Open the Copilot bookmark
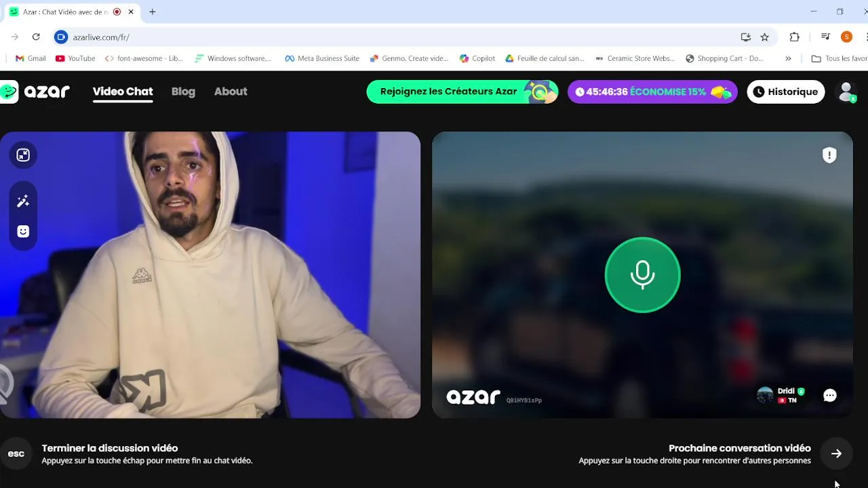Image resolution: width=868 pixels, height=488 pixels. (x=477, y=58)
